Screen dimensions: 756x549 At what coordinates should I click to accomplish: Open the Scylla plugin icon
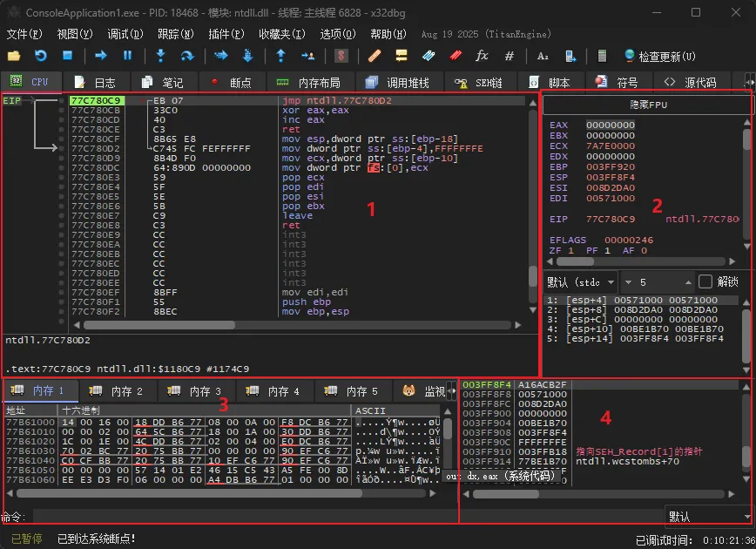click(341, 56)
